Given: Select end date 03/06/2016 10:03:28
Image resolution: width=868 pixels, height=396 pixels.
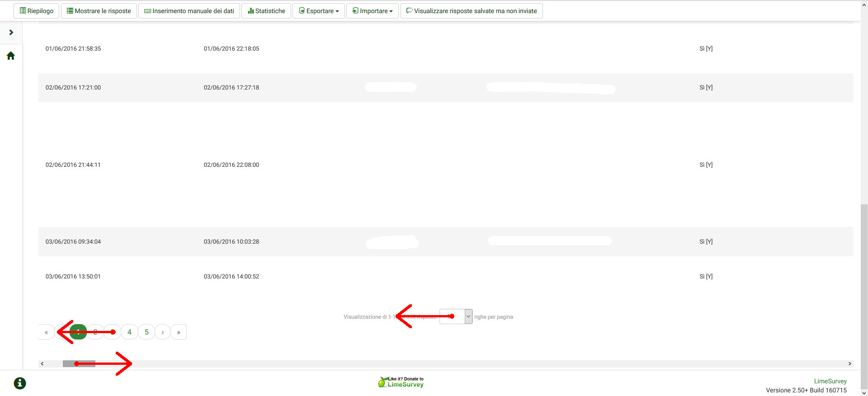Looking at the screenshot, I should [231, 242].
